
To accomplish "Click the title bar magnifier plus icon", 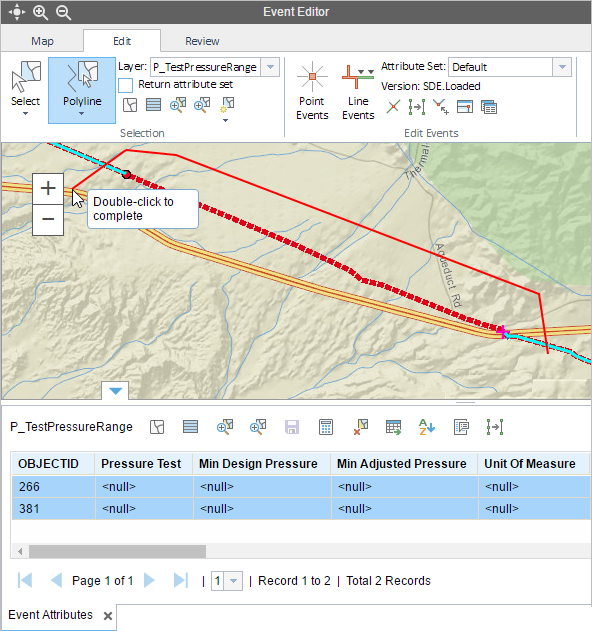I will 40,12.
